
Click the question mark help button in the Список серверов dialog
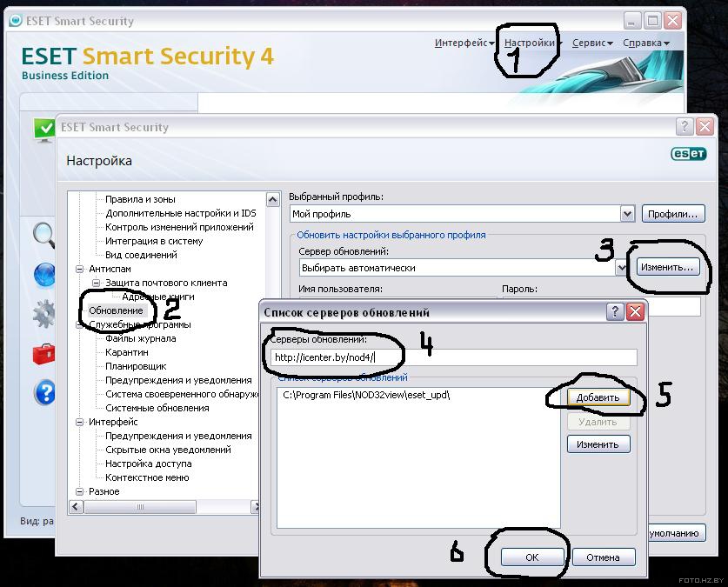coord(615,311)
